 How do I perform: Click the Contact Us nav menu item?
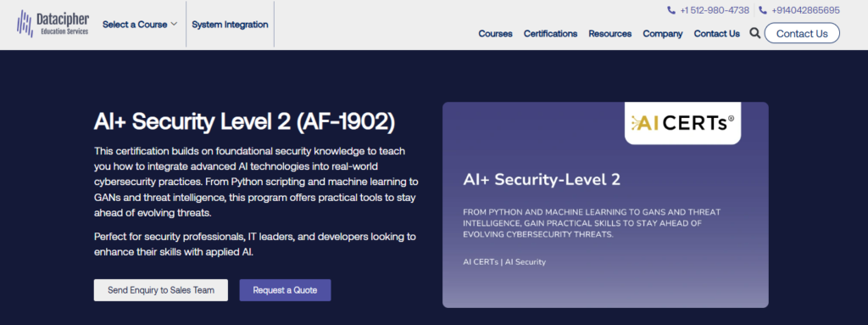click(x=717, y=33)
